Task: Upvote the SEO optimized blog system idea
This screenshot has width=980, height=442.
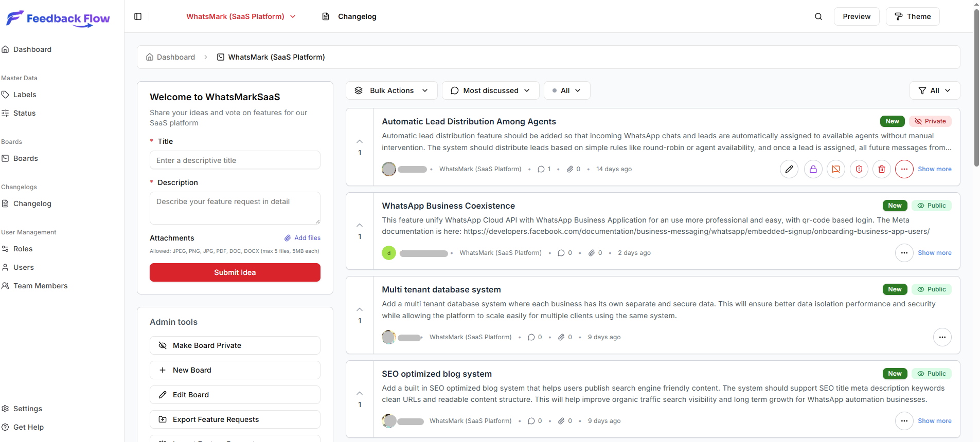Action: [x=360, y=394]
